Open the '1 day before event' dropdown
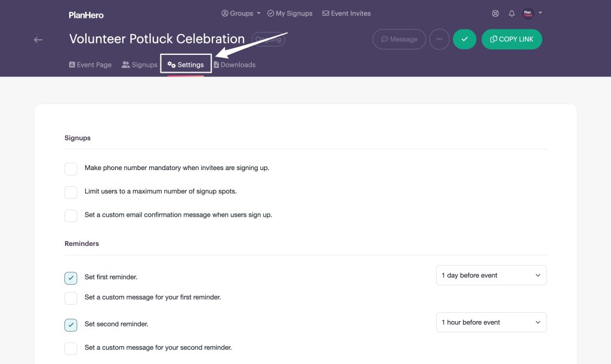This screenshot has width=611, height=364. (491, 276)
